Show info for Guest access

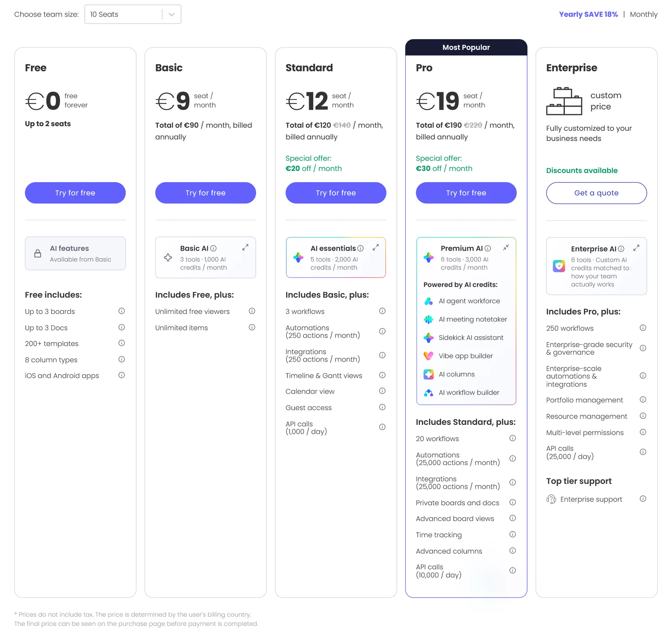382,407
